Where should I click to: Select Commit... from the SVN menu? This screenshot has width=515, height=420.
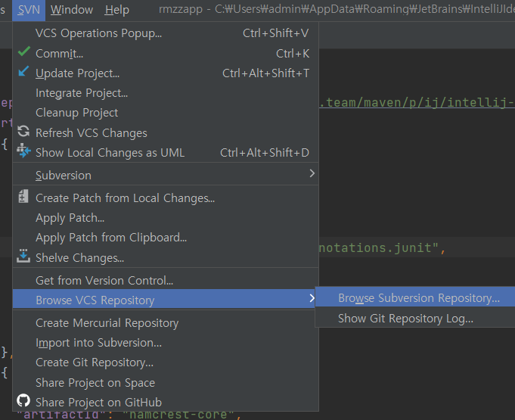(166, 53)
